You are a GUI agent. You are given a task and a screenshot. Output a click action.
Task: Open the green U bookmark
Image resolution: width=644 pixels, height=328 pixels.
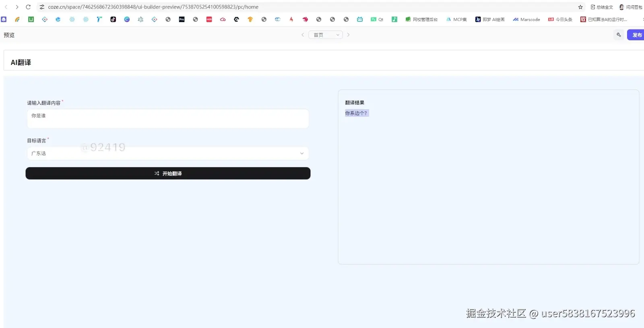[x=31, y=19]
